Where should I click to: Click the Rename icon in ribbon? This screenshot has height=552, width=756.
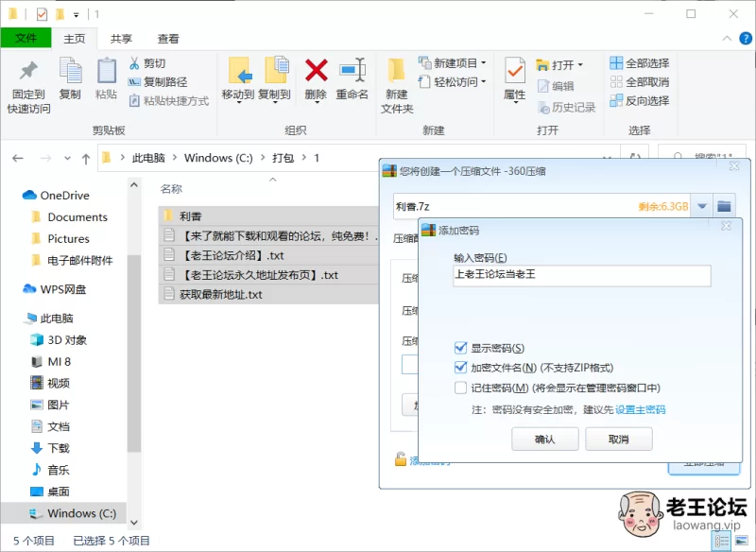pyautogui.click(x=352, y=72)
